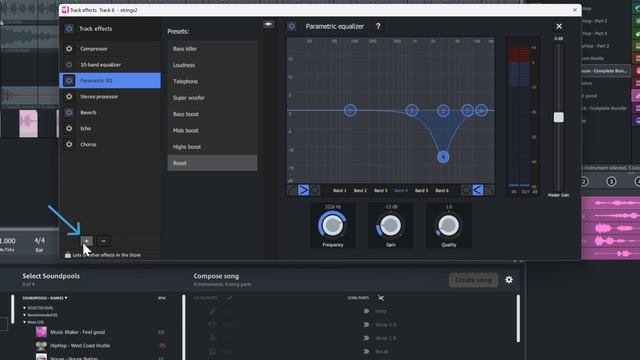Choose the Reset preset

[x=212, y=163]
